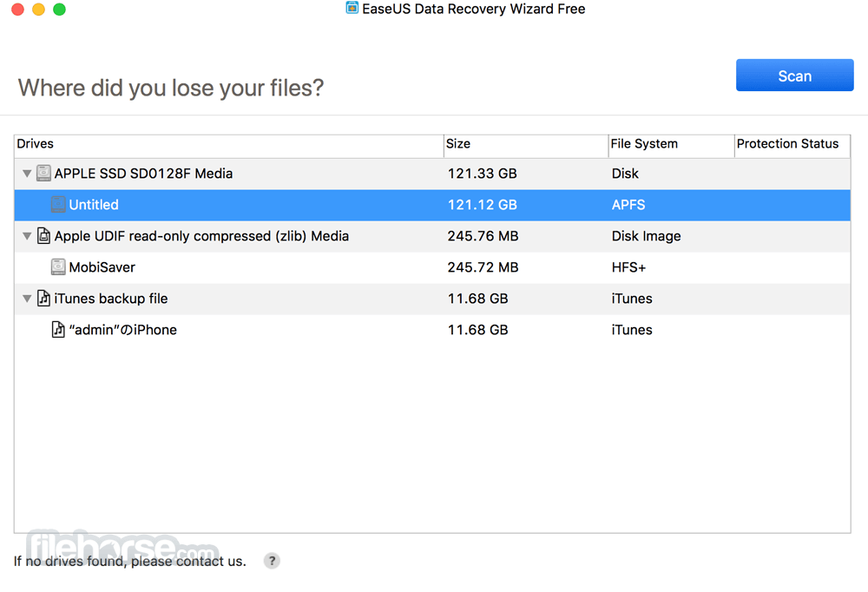
Task: Sort by the Size column header
Action: click(526, 144)
